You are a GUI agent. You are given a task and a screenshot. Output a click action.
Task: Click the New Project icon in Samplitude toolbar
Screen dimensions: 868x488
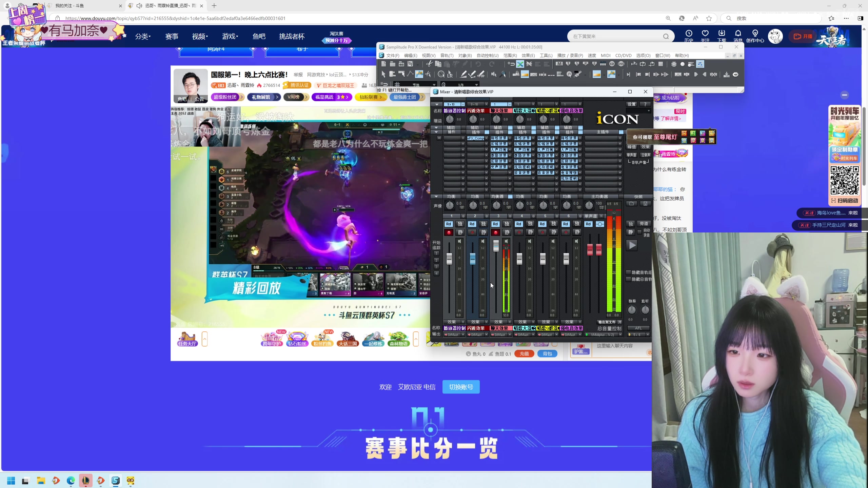point(383,64)
